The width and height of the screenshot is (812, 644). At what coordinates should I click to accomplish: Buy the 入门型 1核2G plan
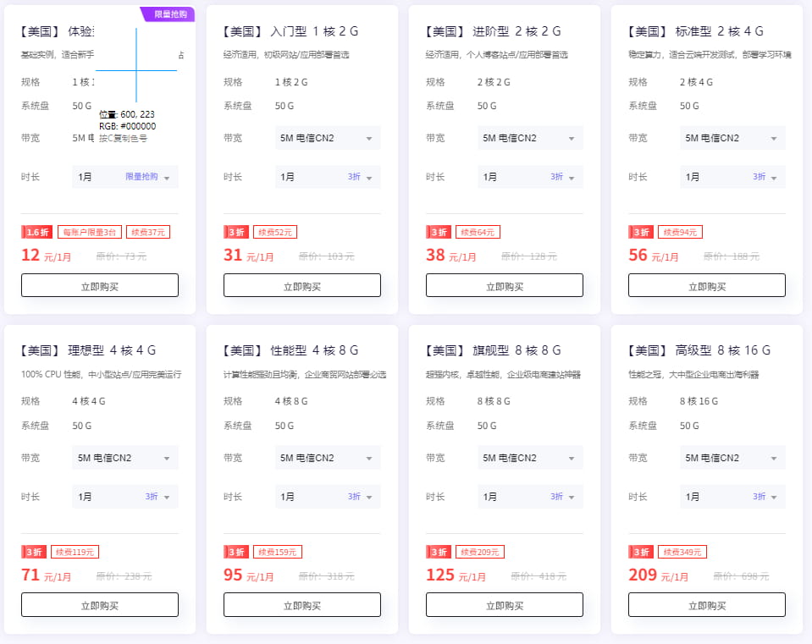302,286
